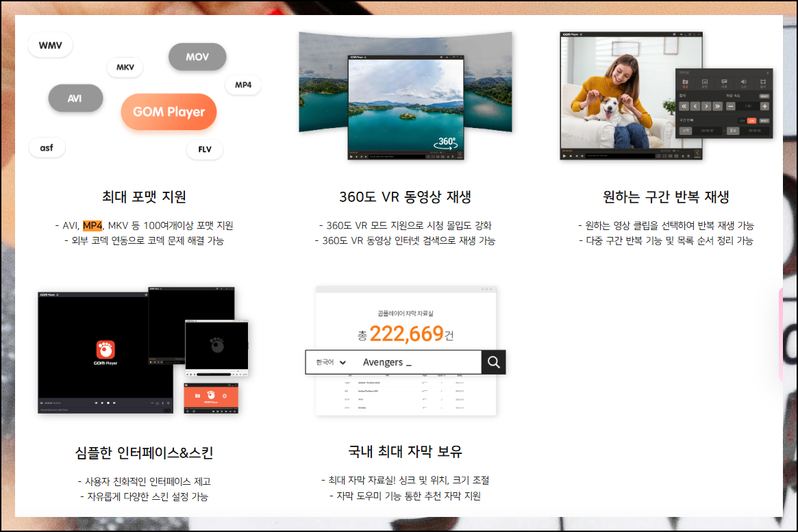This screenshot has width=798, height=532.
Task: Click the fast-rewind double arrow in control panel
Action: coord(684,106)
